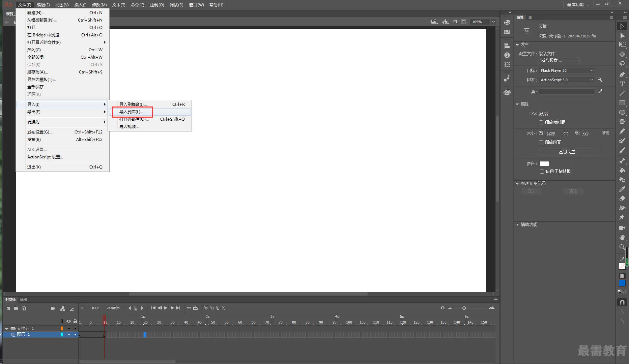Select the Eyedropper tool

click(622, 189)
